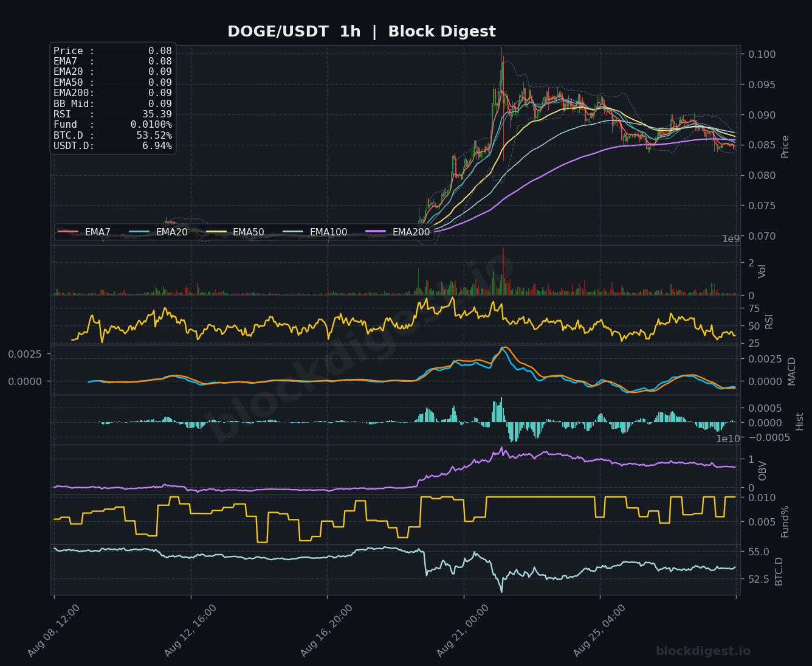Click the vertical Price axis label

[x=785, y=147]
